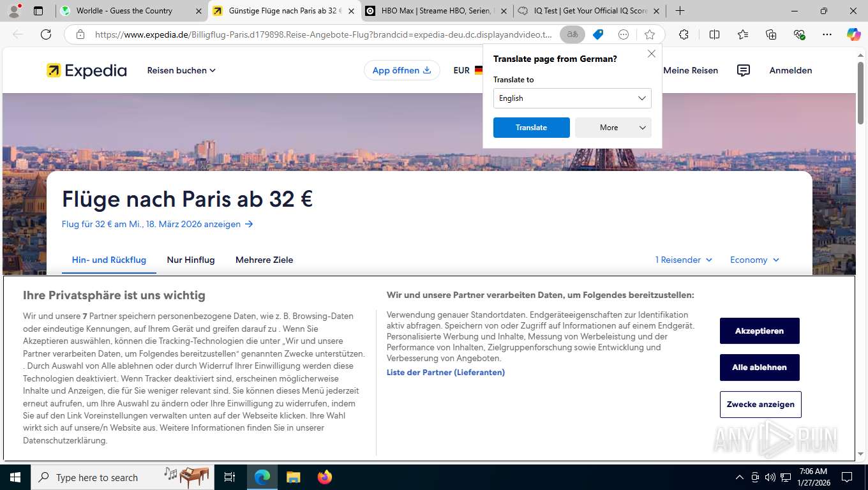The height and width of the screenshot is (490, 868).
Task: Open Translate to language dropdown
Action: [572, 98]
